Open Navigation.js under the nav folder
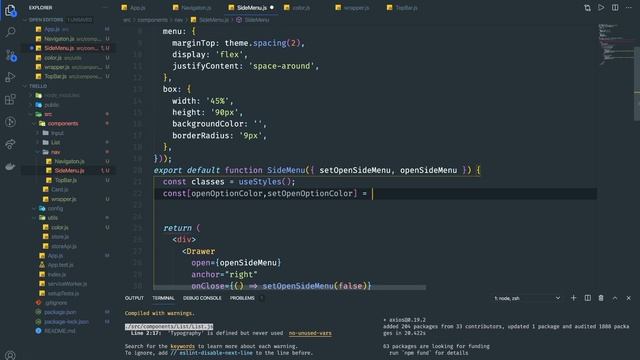Screen dimensions: 640x360 [69, 161]
